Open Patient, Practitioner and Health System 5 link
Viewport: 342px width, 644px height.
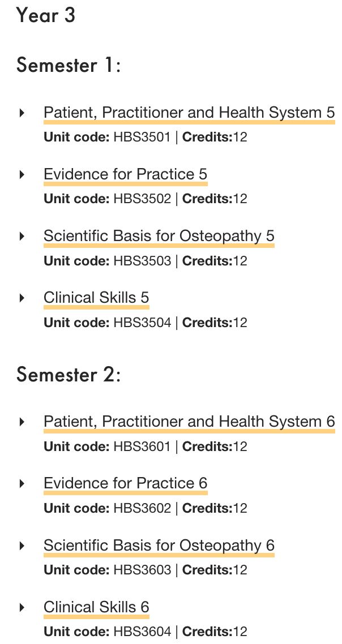(x=189, y=113)
